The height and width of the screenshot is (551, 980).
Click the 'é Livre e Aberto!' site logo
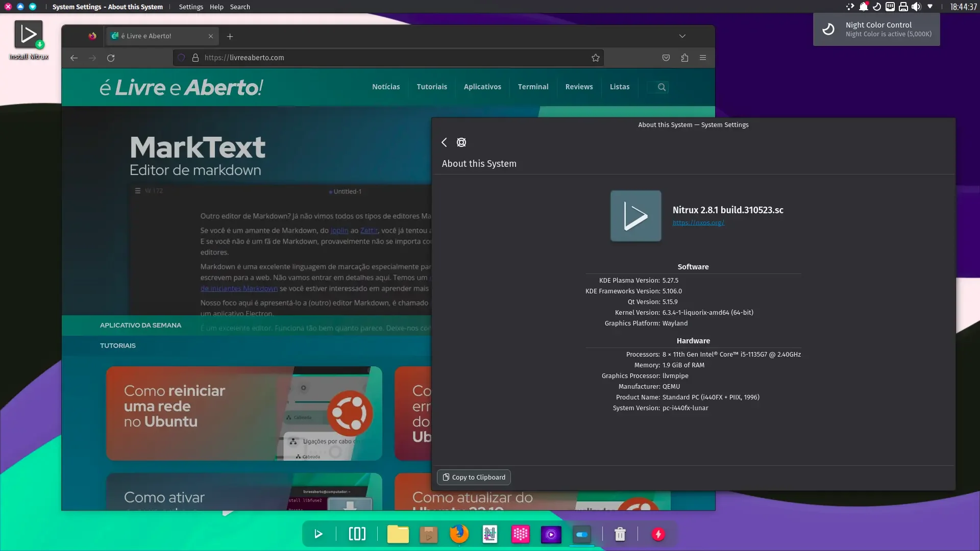[x=181, y=87]
